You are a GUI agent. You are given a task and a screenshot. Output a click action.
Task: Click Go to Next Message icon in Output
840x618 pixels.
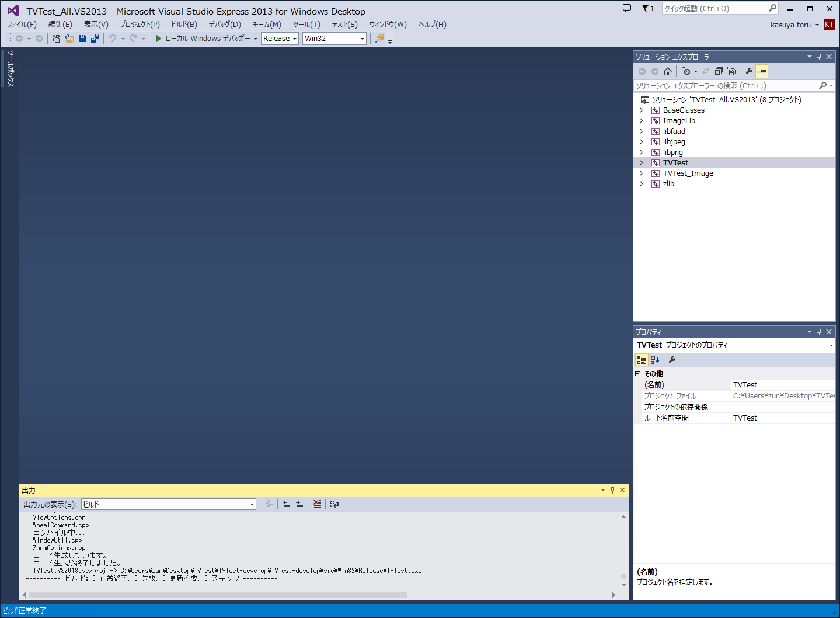[x=299, y=504]
